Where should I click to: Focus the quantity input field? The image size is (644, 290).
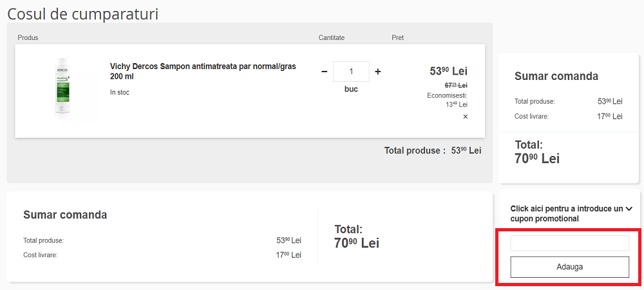[351, 72]
